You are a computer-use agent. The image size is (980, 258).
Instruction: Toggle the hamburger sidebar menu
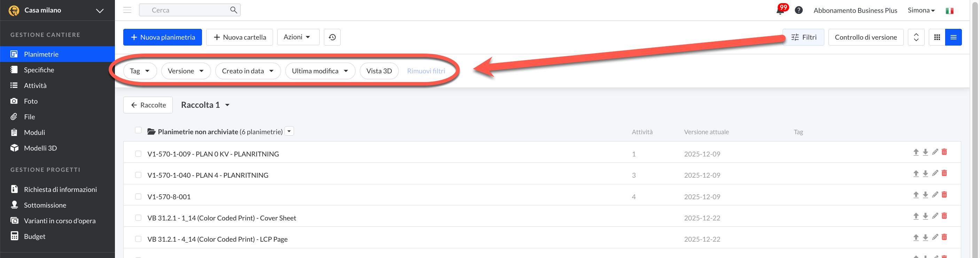127,10
